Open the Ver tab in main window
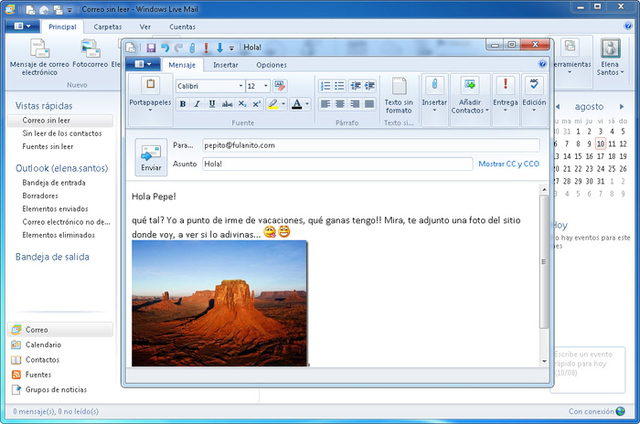640x424 pixels. 145,27
